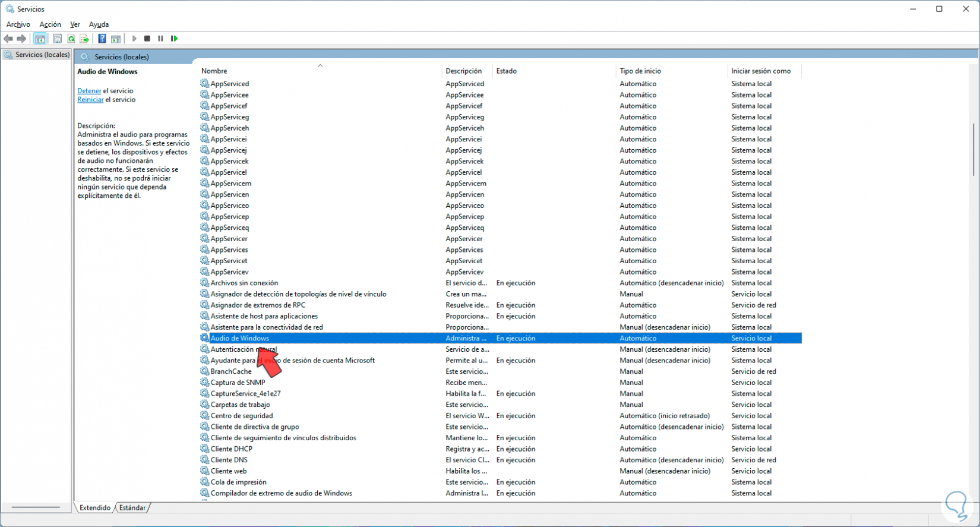Viewport: 980px width, 527px height.
Task: Toggle the Show/Hide Console Tree toolbar button
Action: pos(40,39)
